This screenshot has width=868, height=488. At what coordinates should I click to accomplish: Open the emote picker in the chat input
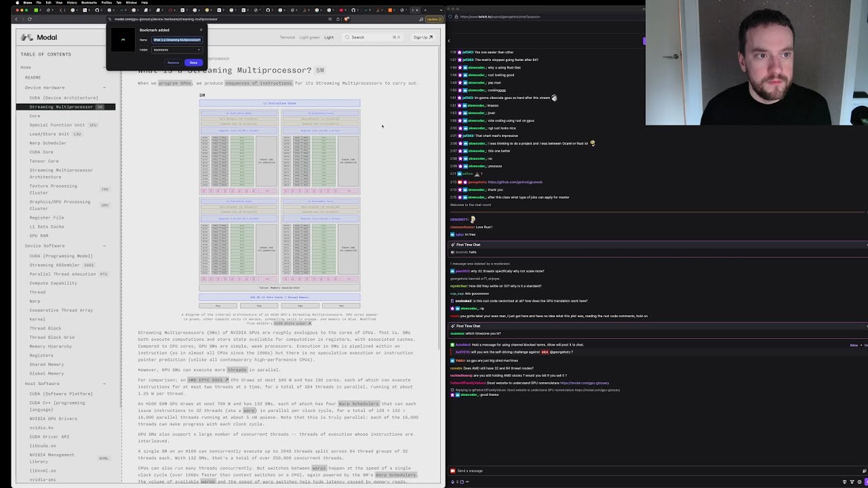(864, 471)
